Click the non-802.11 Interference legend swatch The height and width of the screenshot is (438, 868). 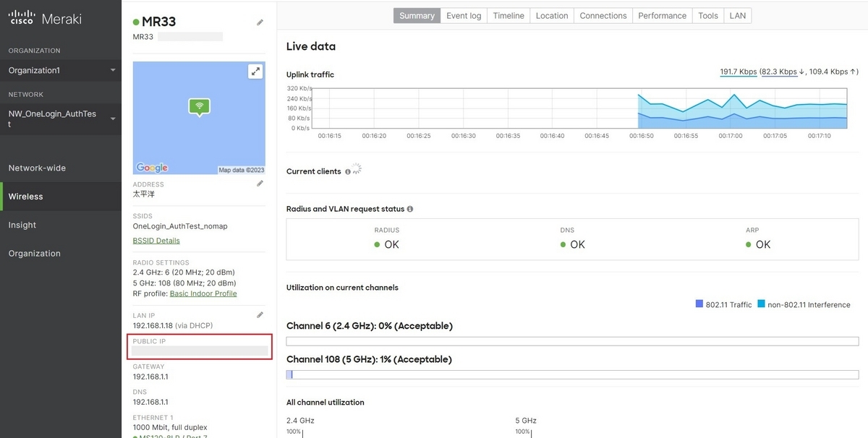click(762, 304)
